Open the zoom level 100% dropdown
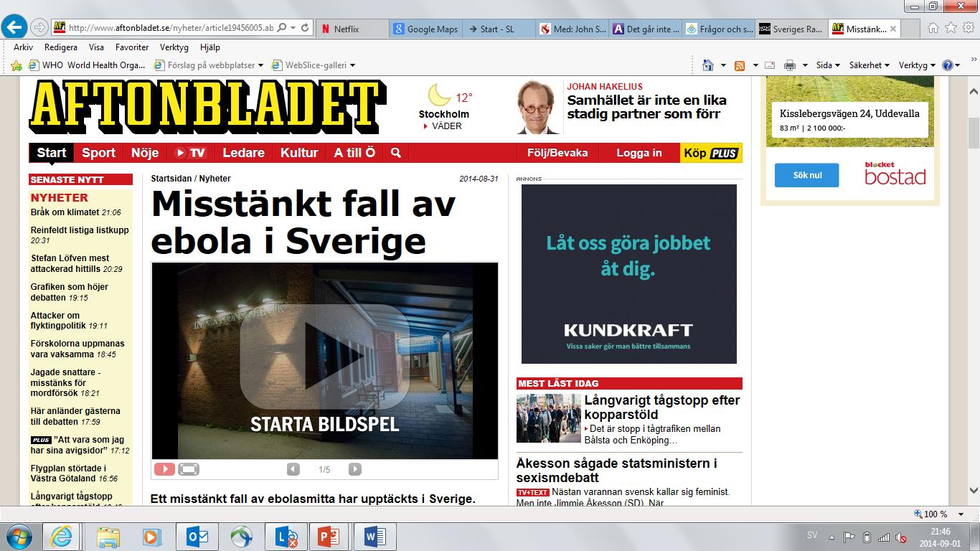Viewport: 980px width, 551px height. 962,514
